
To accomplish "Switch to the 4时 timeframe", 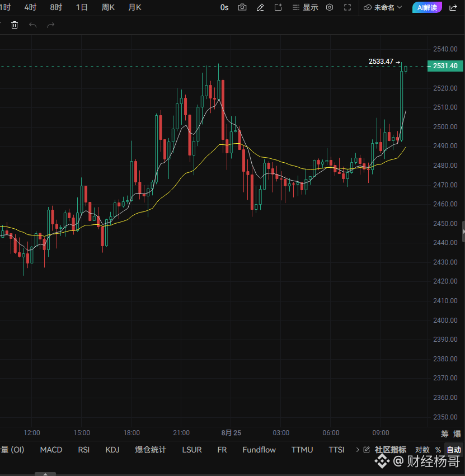I will pyautogui.click(x=30, y=7).
